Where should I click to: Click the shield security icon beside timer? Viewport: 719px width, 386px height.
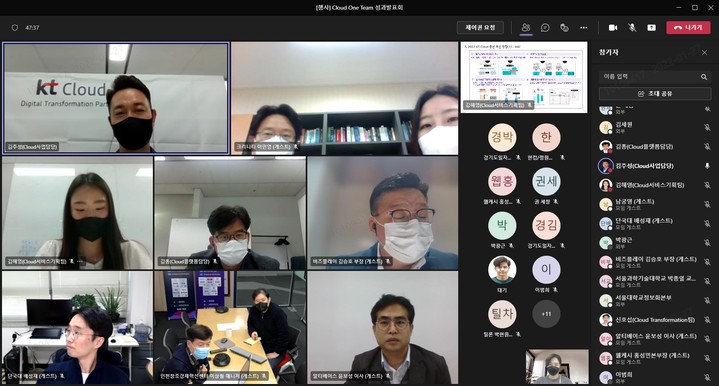pos(15,28)
